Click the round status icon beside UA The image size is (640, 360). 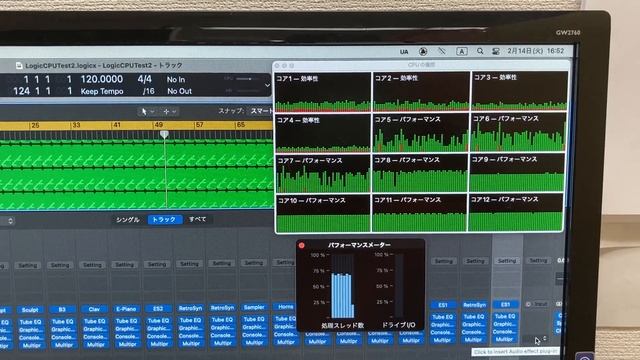click(423, 51)
